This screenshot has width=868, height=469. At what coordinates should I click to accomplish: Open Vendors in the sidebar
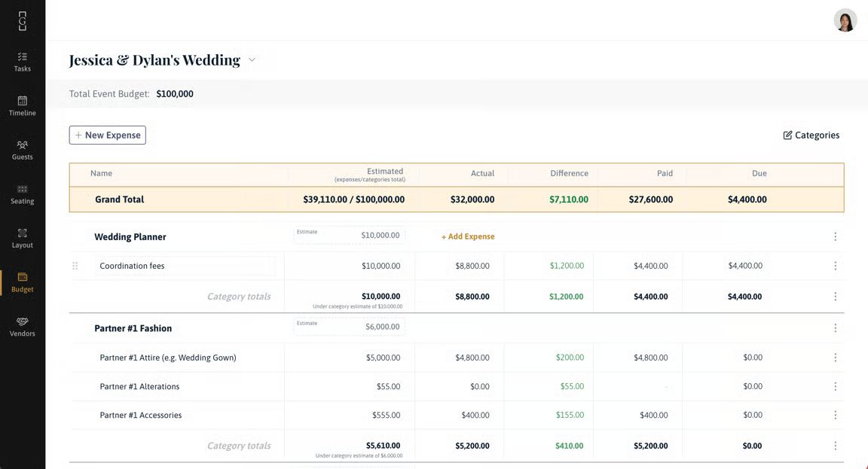[22, 327]
